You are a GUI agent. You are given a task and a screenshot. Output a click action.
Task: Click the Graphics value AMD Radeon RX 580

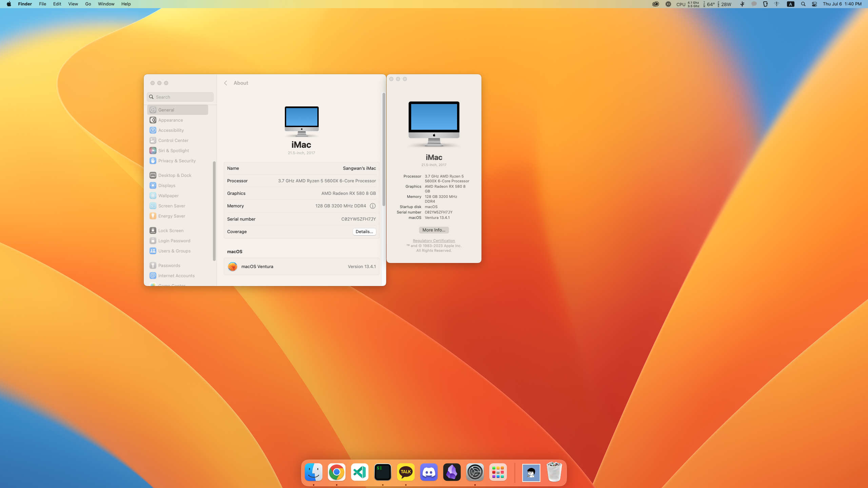click(x=349, y=194)
